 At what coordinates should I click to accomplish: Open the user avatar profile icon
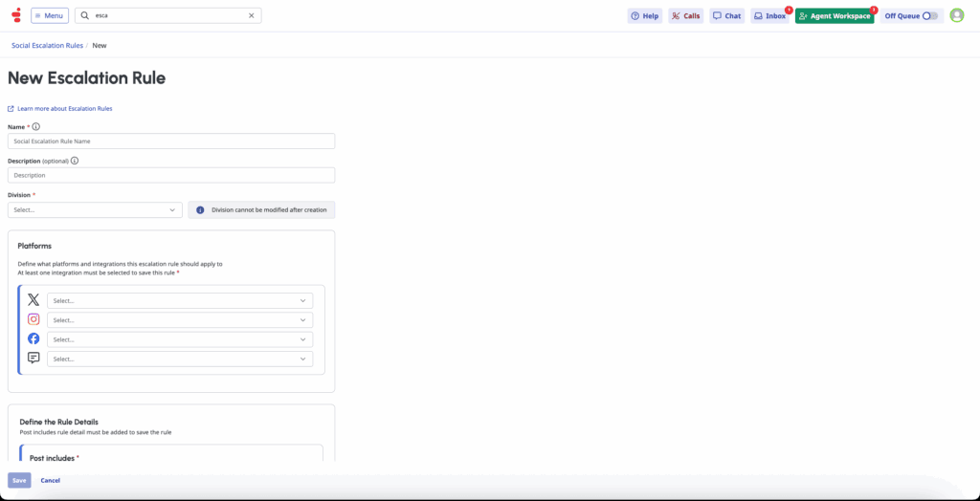(956, 15)
